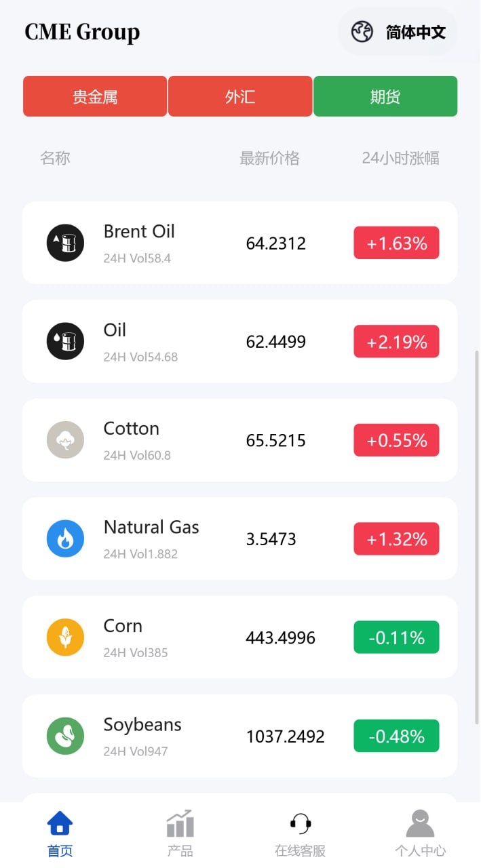The height and width of the screenshot is (868, 481).
Task: Tap Soybeans -0.48% green badge
Action: tap(396, 736)
